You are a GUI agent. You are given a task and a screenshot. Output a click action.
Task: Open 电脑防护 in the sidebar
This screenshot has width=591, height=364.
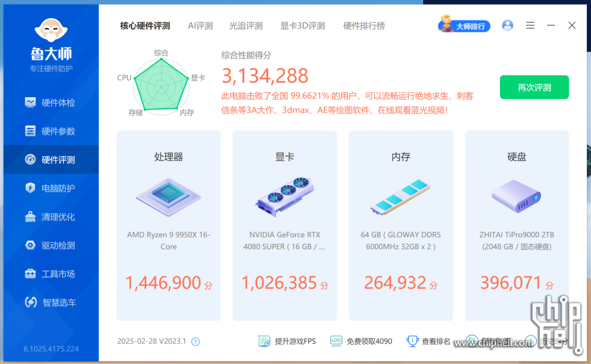point(51,188)
